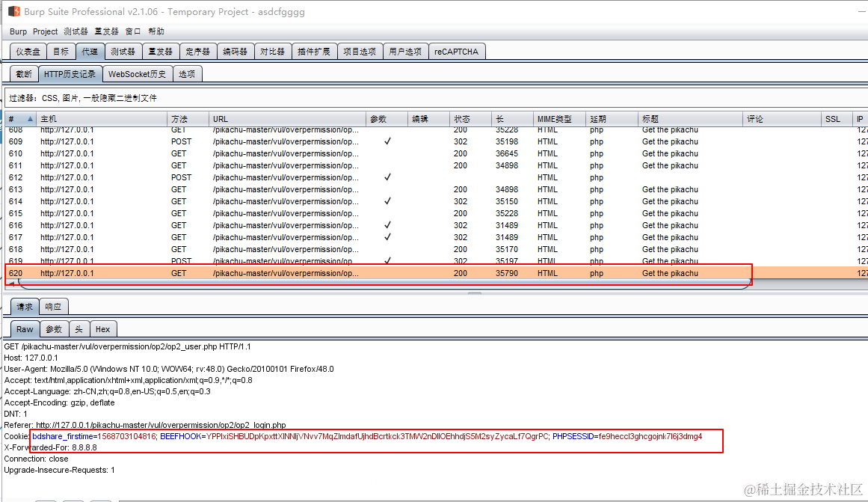
Task: Switch to the 代理 tab
Action: point(90,52)
